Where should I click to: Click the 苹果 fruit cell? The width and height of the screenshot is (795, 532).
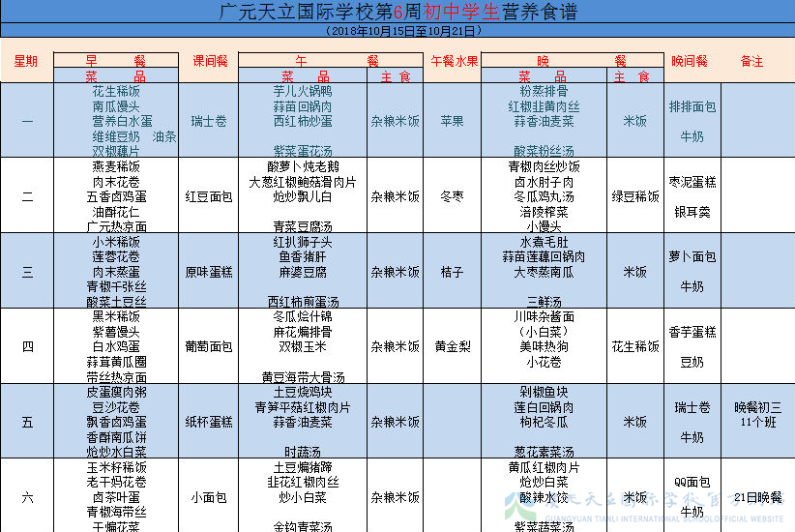point(454,122)
